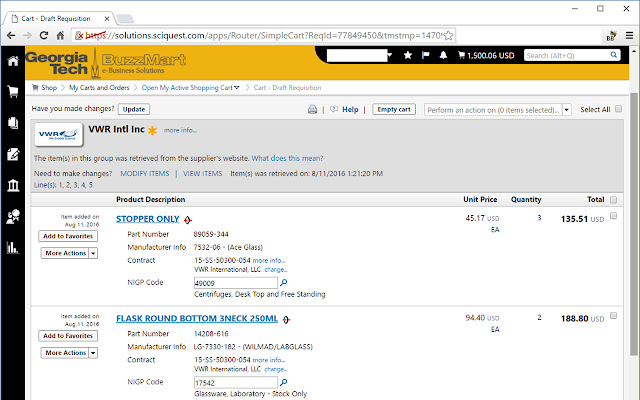Click the page vertical scrollbar
Viewport: 640px width, 400px height.
click(x=634, y=222)
